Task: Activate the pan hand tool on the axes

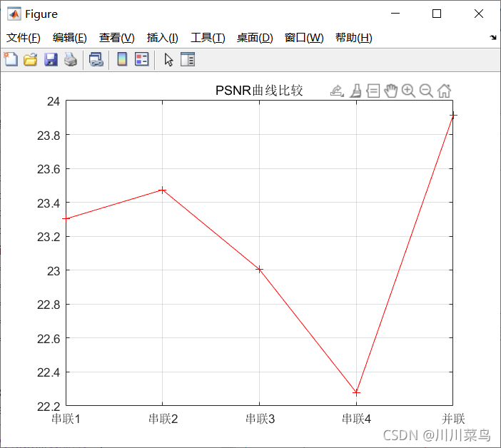Action: coord(391,91)
